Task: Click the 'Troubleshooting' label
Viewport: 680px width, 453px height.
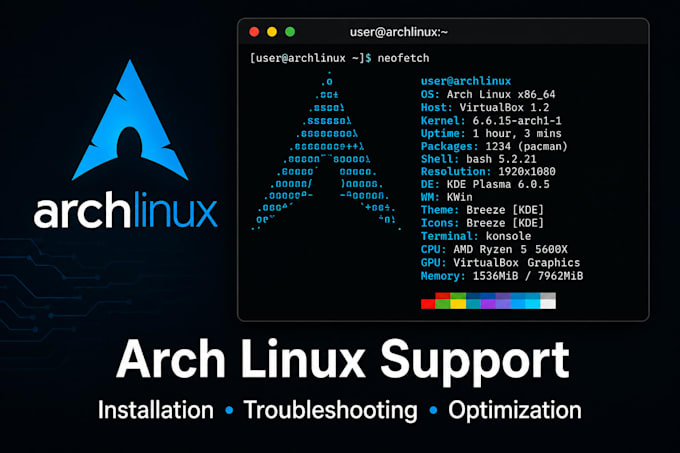Action: tap(330, 411)
